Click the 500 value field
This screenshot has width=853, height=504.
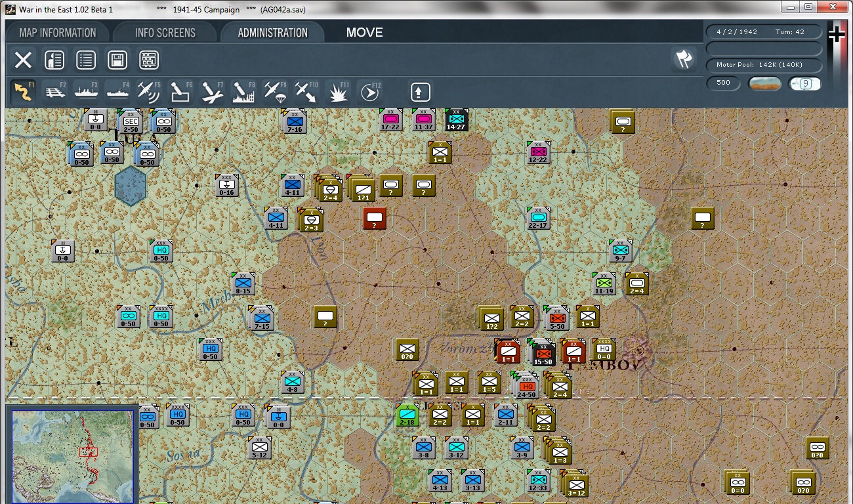pyautogui.click(x=724, y=83)
